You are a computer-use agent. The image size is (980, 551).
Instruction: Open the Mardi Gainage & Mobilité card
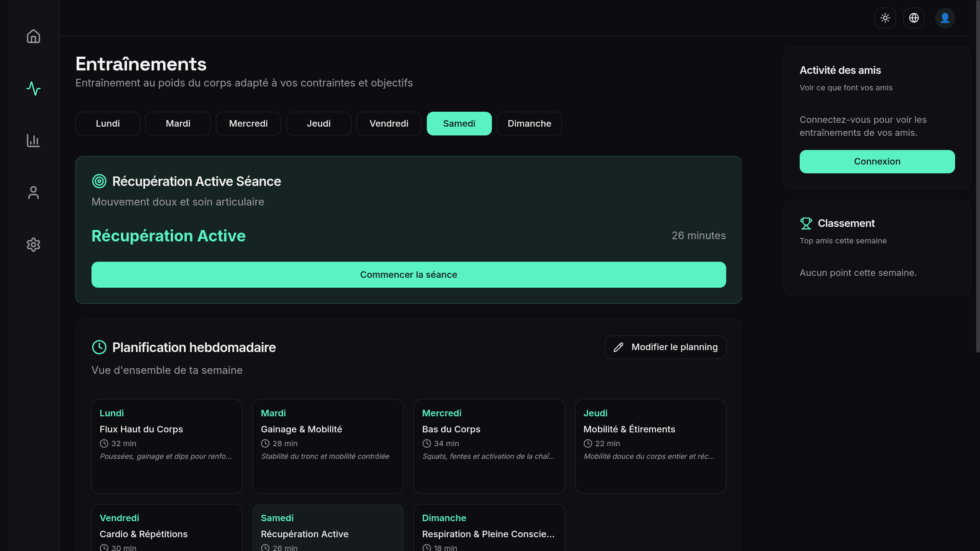tap(328, 446)
